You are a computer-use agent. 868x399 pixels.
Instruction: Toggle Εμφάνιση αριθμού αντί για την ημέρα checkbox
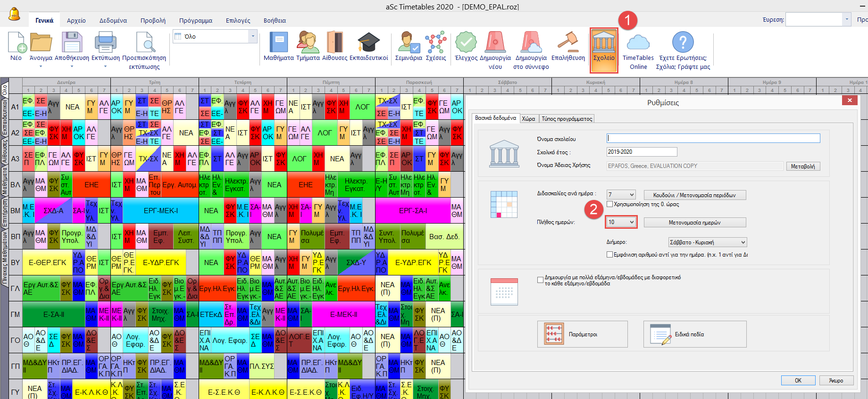pos(610,255)
